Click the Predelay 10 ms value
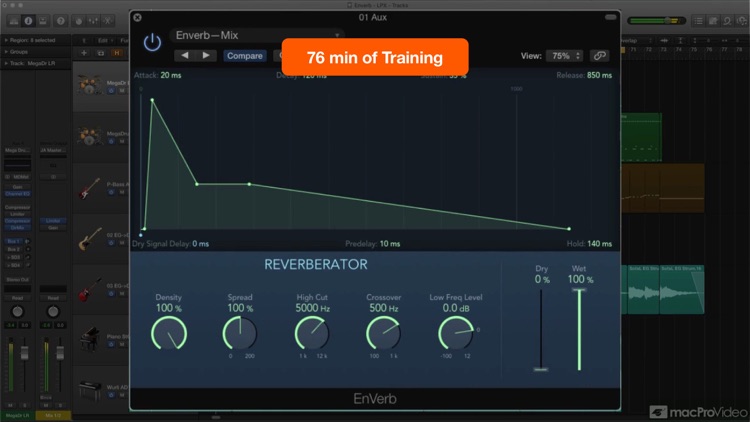Viewport: 750px width, 422px height. (390, 244)
